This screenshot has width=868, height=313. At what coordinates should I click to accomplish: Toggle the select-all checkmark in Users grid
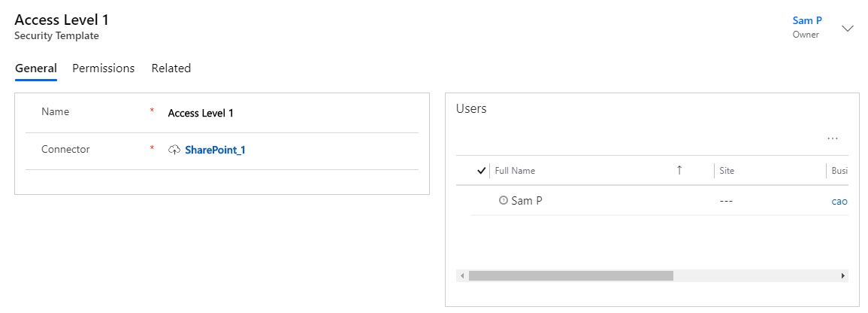point(481,171)
